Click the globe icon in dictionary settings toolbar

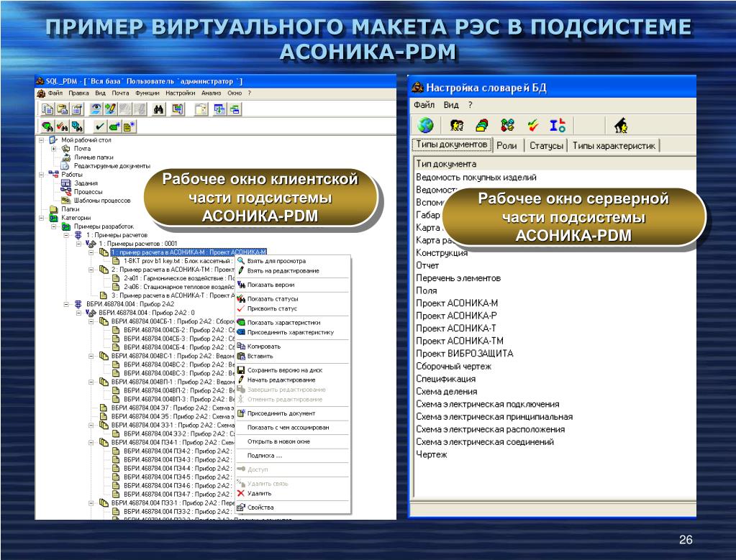[x=426, y=125]
